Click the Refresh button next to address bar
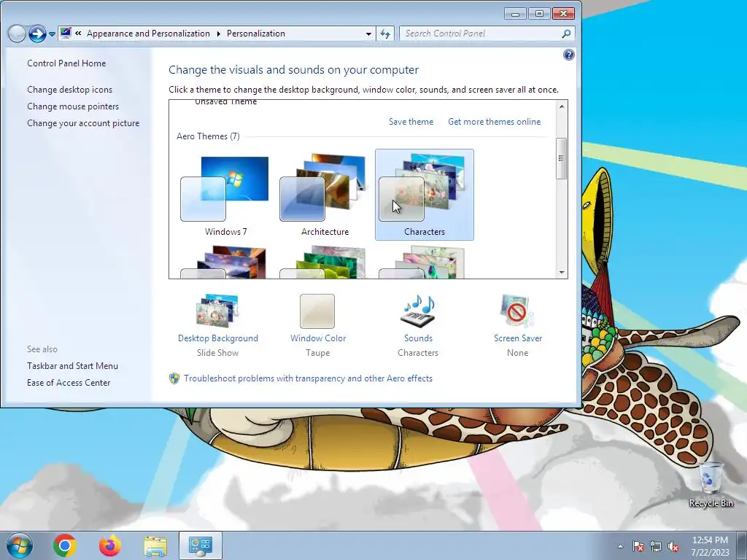The image size is (747, 560). (385, 34)
